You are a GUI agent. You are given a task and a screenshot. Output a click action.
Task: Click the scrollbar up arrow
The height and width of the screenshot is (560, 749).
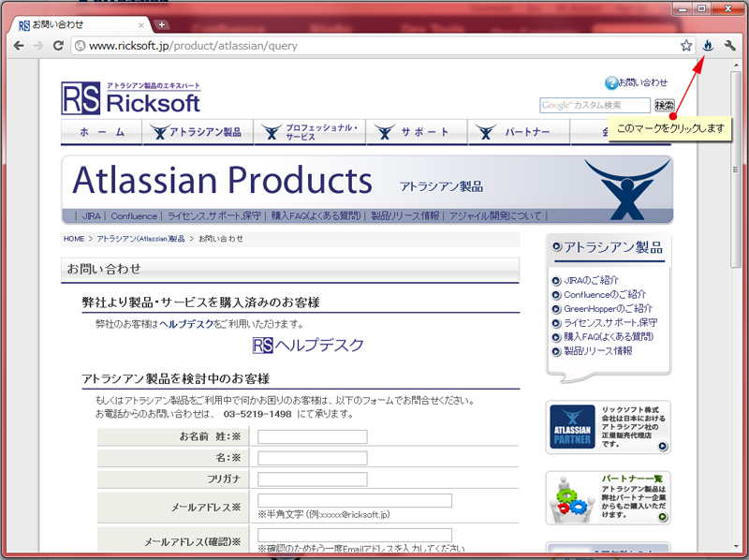[736, 65]
